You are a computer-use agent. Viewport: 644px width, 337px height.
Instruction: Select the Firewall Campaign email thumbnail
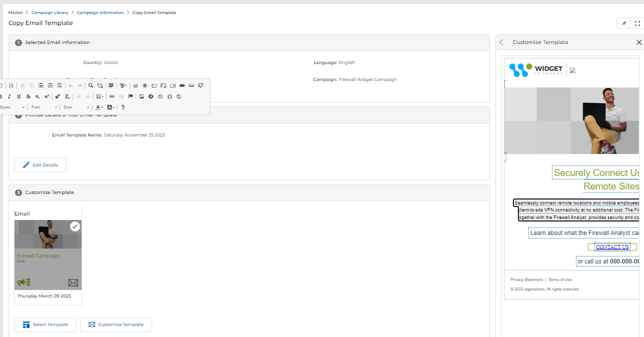pos(48,255)
